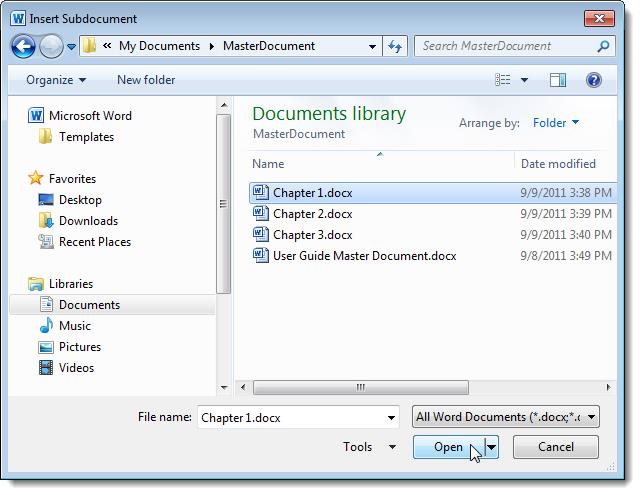Open Recent Places under Favorites

(x=84, y=242)
